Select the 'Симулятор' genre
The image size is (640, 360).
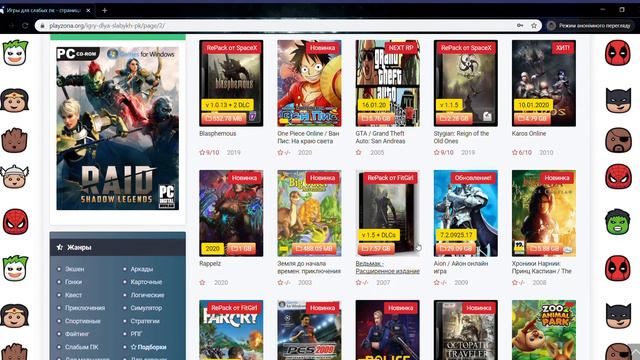point(146,308)
